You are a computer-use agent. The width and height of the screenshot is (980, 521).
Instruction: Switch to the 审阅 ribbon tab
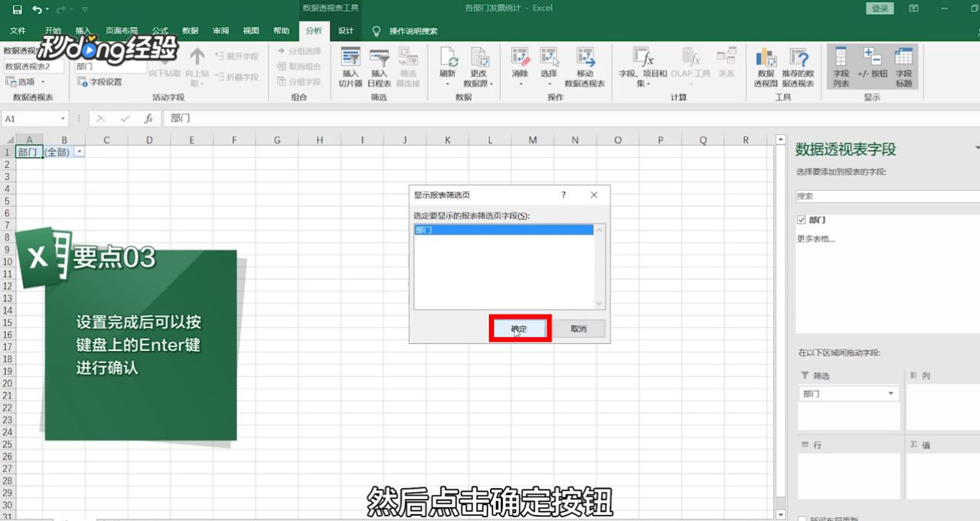click(x=220, y=31)
